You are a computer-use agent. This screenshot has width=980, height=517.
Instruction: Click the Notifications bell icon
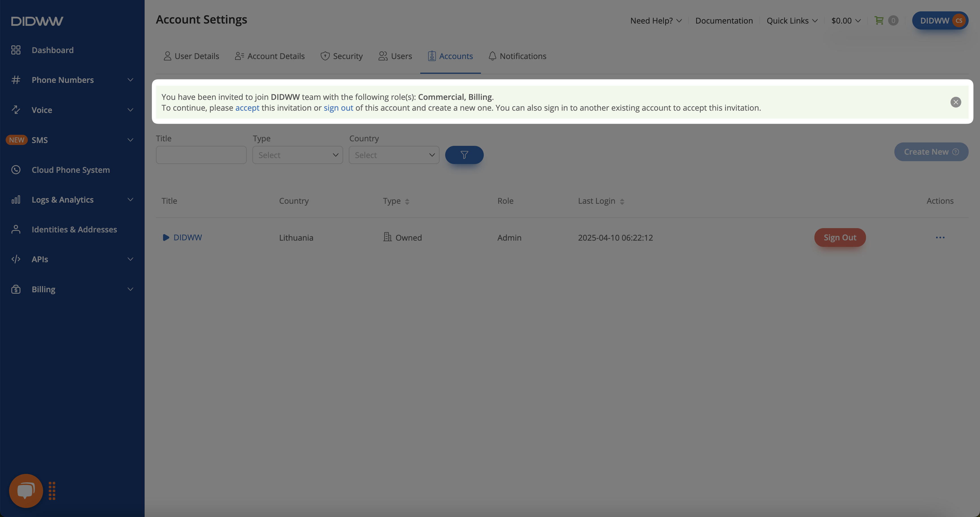(x=492, y=56)
